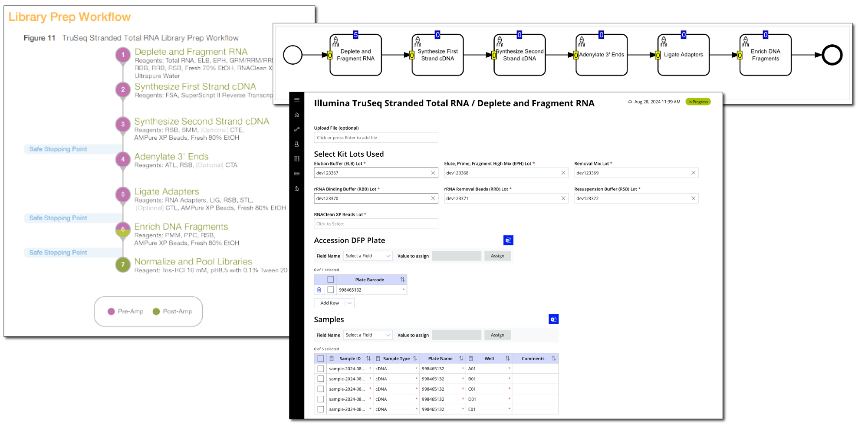Toggle select-all checkbox in Samples header
This screenshot has width=868, height=428.
(x=321, y=359)
